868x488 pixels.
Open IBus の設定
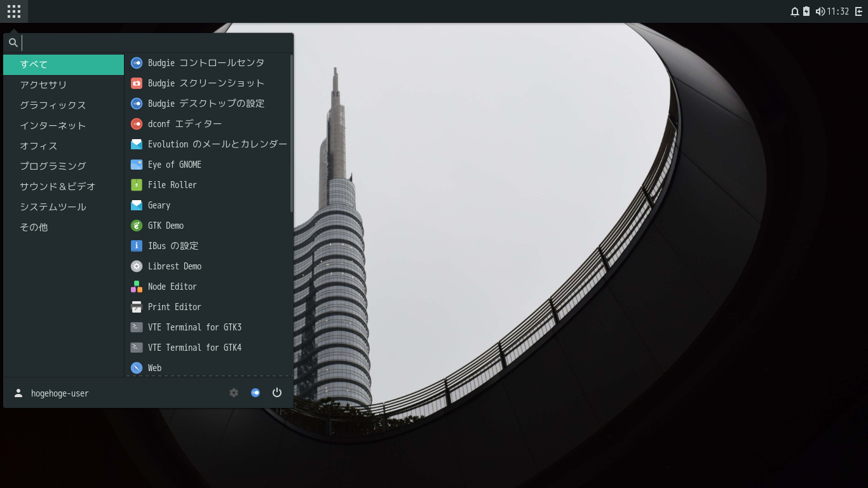pyautogui.click(x=208, y=246)
